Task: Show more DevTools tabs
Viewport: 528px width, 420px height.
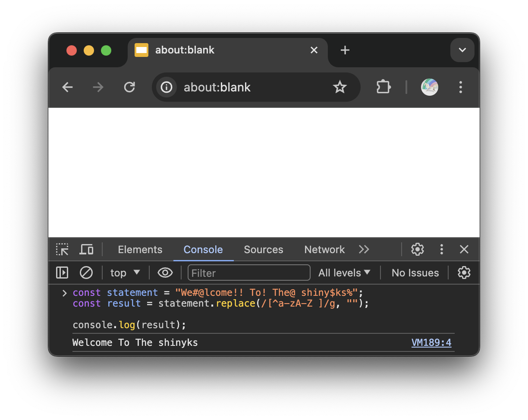Action: (364, 250)
